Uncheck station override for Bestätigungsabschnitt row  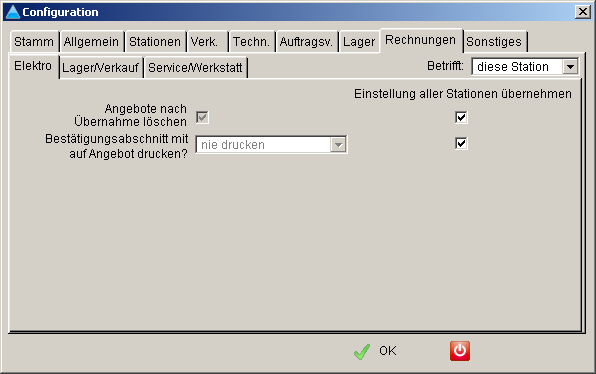(461, 143)
